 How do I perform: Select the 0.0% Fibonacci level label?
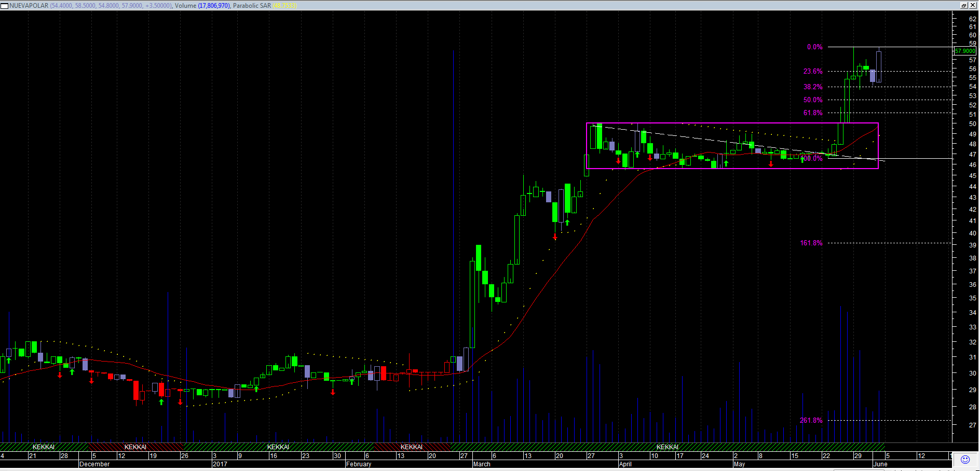coord(814,47)
